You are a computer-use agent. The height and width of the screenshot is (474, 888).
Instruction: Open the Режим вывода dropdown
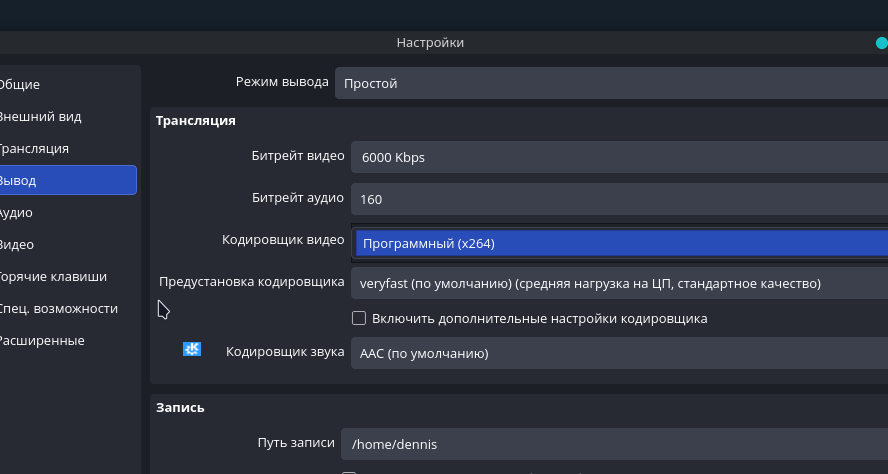pos(610,84)
